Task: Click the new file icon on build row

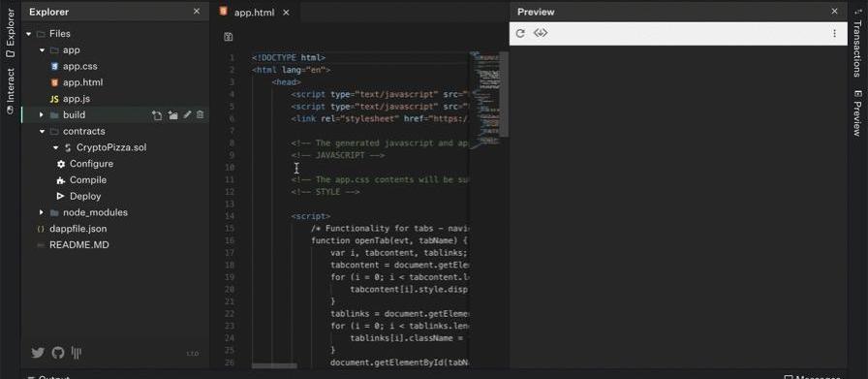Action: click(157, 115)
